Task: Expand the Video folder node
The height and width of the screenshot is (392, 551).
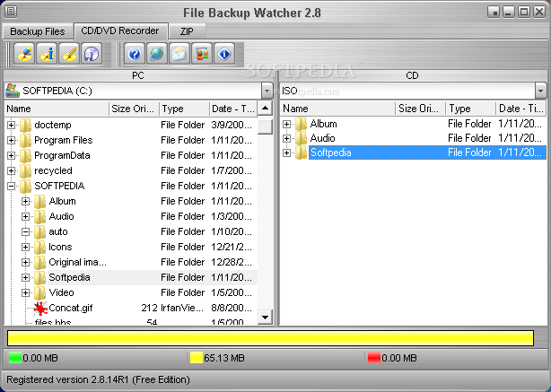Action: 25,293
